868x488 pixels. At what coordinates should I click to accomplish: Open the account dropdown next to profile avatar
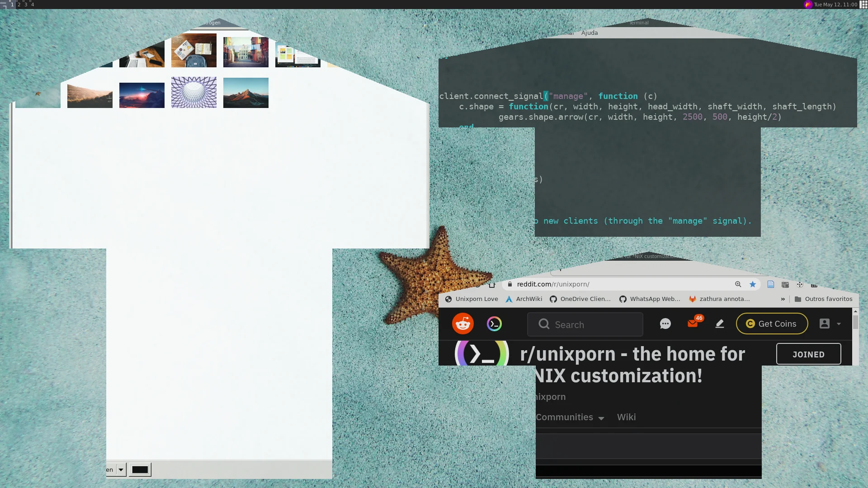839,324
